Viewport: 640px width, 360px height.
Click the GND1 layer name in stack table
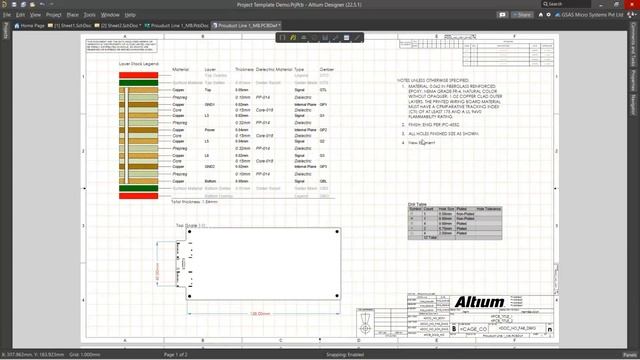[x=209, y=104]
